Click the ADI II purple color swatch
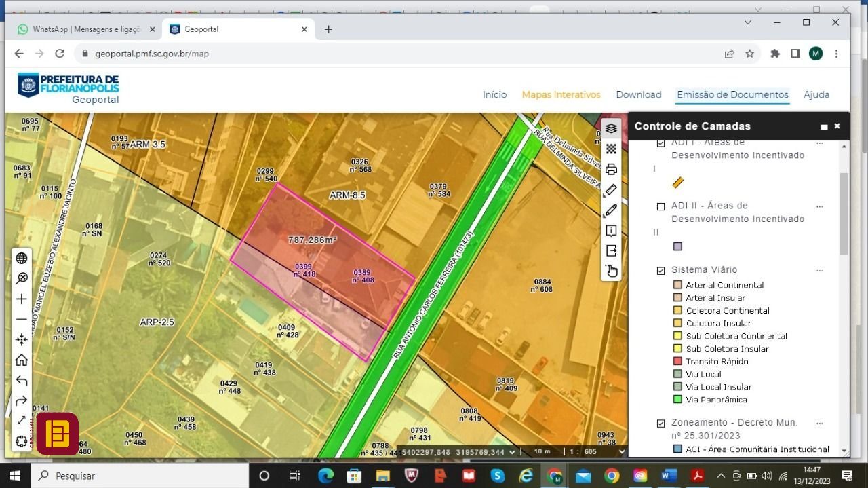This screenshot has height=488, width=868. click(677, 246)
